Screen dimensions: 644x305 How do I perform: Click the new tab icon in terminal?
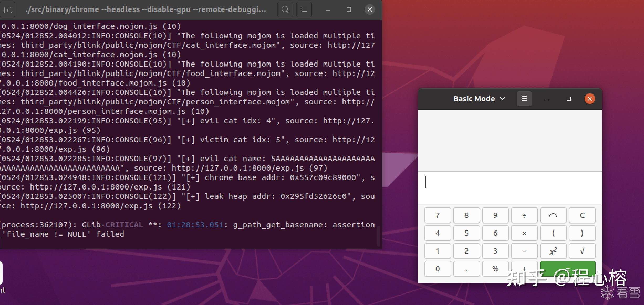coord(8,9)
